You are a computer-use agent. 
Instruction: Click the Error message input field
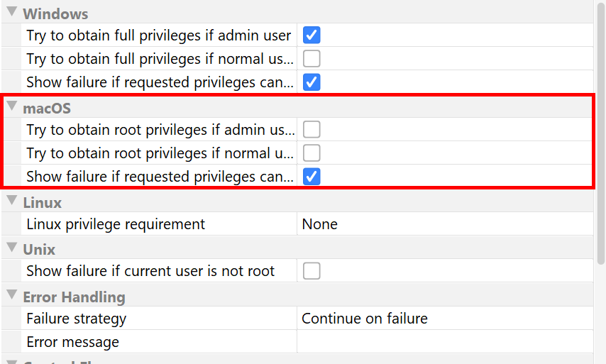click(x=444, y=342)
